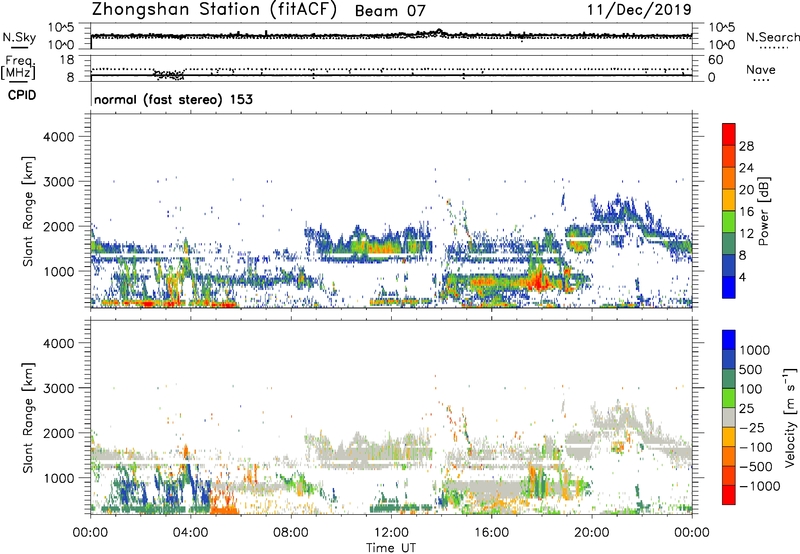The height and width of the screenshot is (554, 800).
Task: Click the 'Beam 07' label
Action: click(x=390, y=11)
